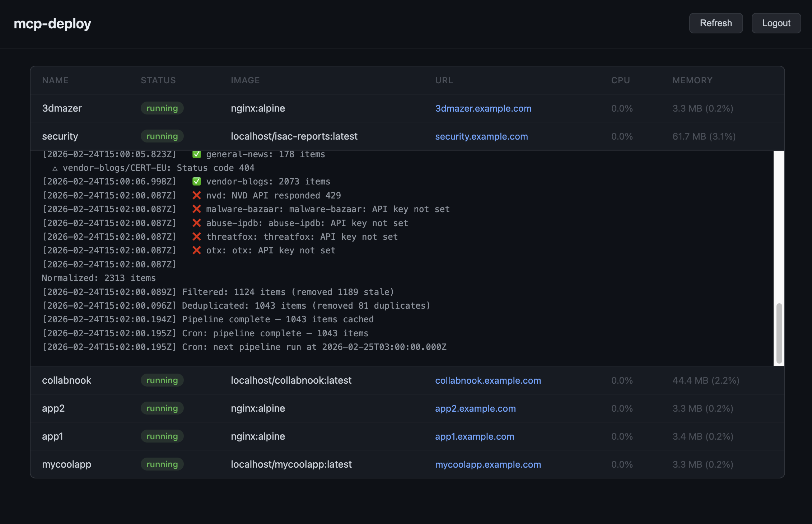Click the warning triangle beside the CERT-EU 404 entry
The height and width of the screenshot is (524, 812).
pyautogui.click(x=55, y=168)
